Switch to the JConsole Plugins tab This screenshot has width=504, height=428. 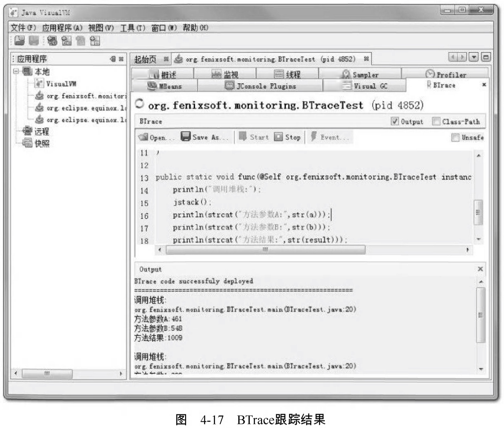coord(260,86)
